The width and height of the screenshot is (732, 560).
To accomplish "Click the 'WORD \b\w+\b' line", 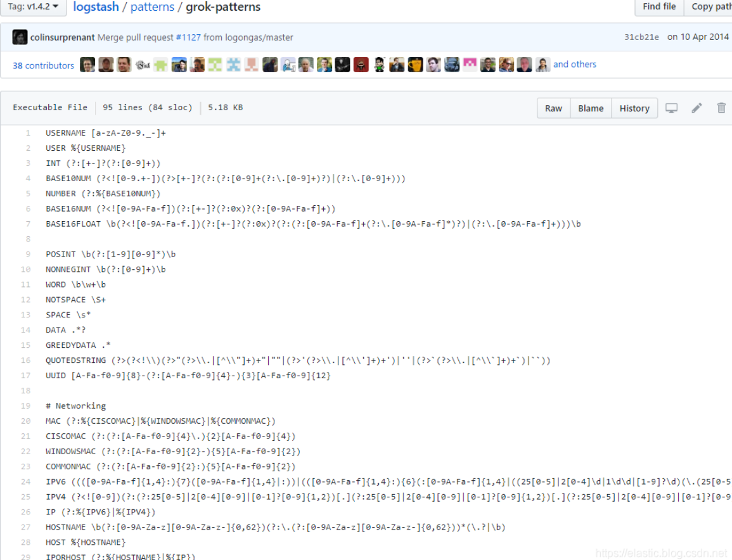I will 75,284.
